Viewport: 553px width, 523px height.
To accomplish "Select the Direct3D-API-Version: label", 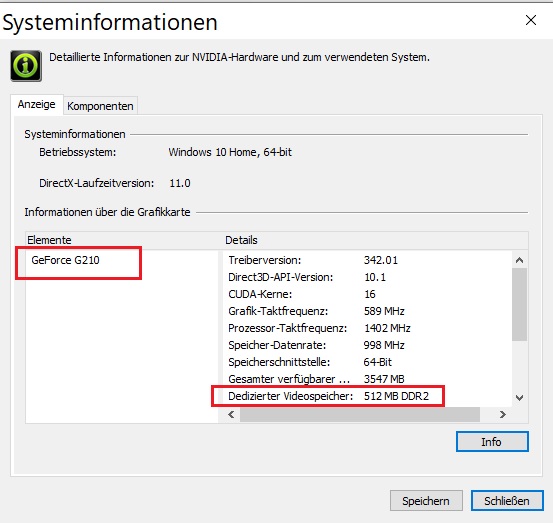I will pos(281,277).
